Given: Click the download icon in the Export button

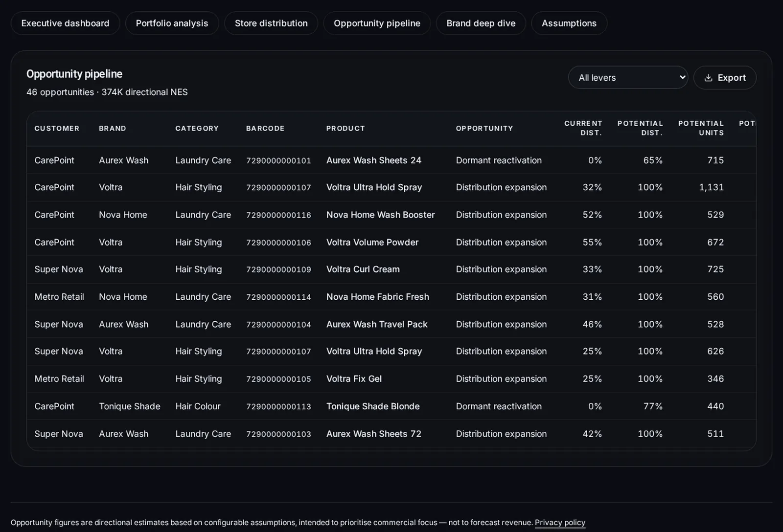Looking at the screenshot, I should [x=708, y=78].
